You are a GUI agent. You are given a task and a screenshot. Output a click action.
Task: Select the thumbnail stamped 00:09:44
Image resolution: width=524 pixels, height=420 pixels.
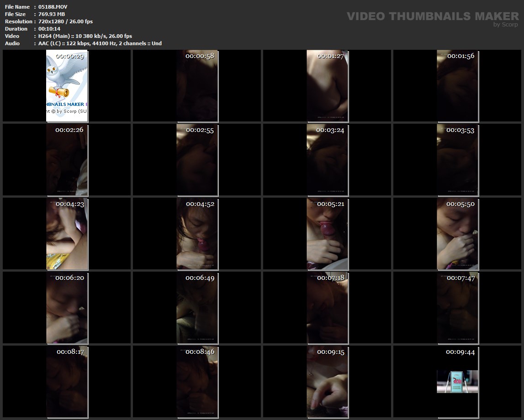[x=457, y=382]
